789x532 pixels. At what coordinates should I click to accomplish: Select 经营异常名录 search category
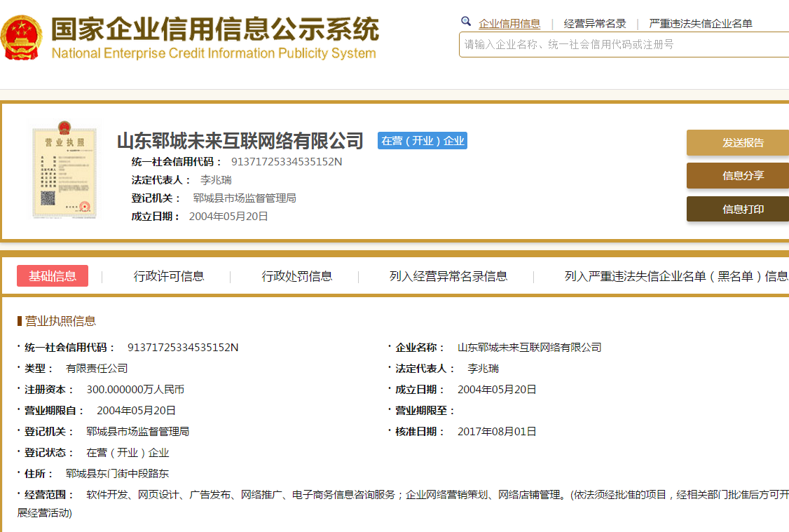595,24
